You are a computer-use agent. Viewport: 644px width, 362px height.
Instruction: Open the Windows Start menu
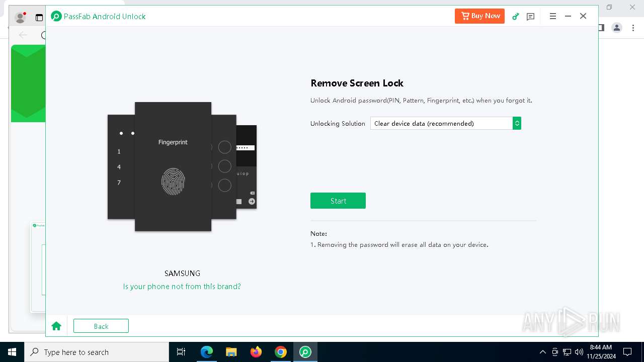click(12, 352)
